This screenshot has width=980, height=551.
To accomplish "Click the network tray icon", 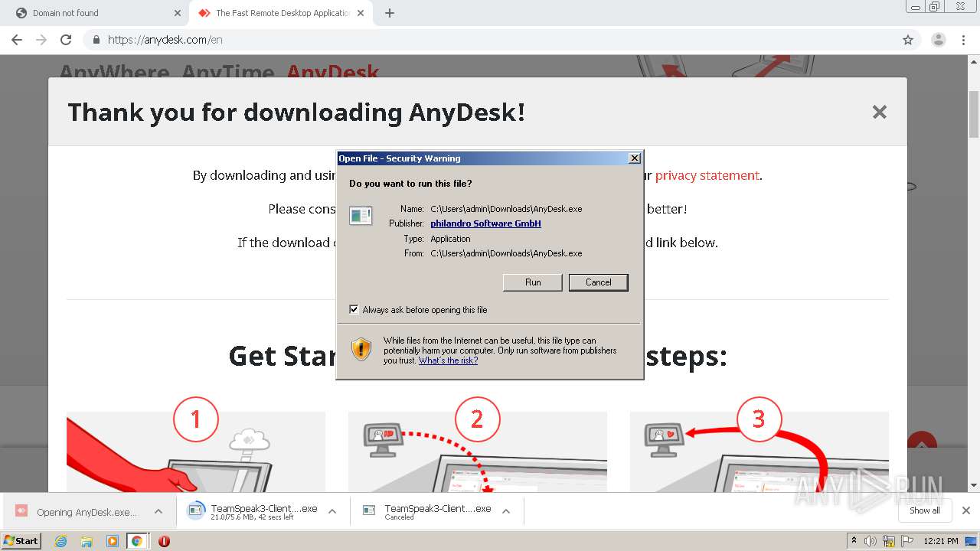I will 889,541.
